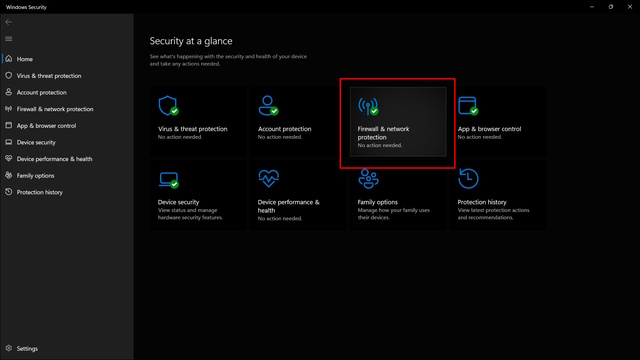Open Family options from sidebar

point(36,176)
